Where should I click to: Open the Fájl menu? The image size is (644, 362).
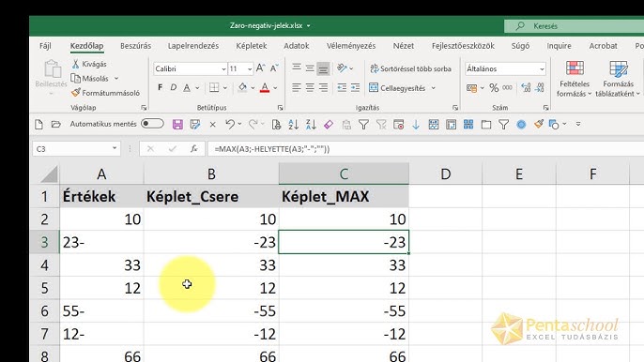[x=45, y=46]
